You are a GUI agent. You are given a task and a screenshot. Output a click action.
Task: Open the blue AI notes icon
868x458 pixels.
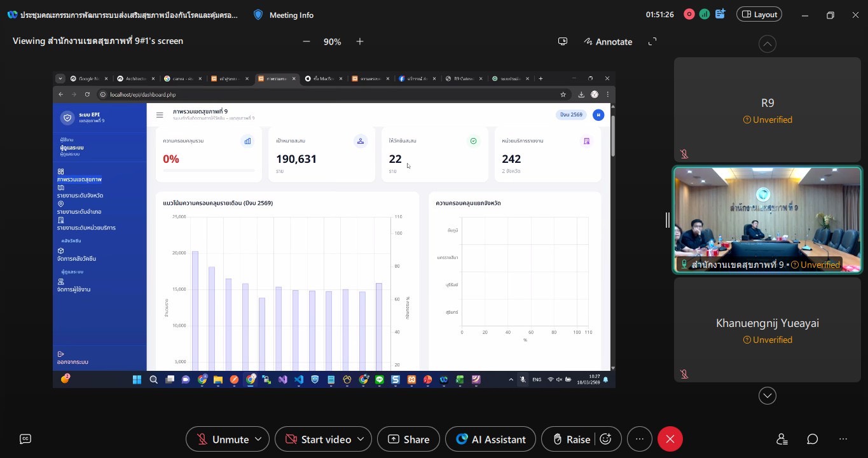[x=720, y=14]
